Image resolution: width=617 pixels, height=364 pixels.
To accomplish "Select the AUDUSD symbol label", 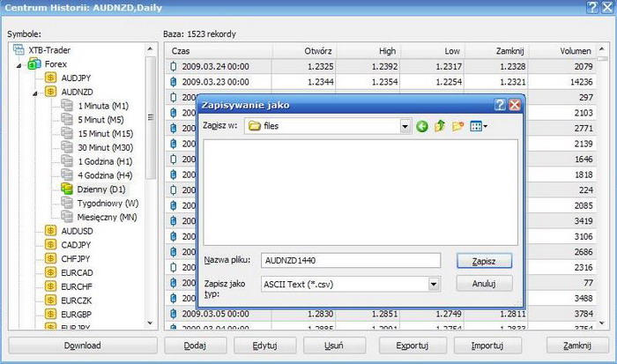I will [x=78, y=231].
